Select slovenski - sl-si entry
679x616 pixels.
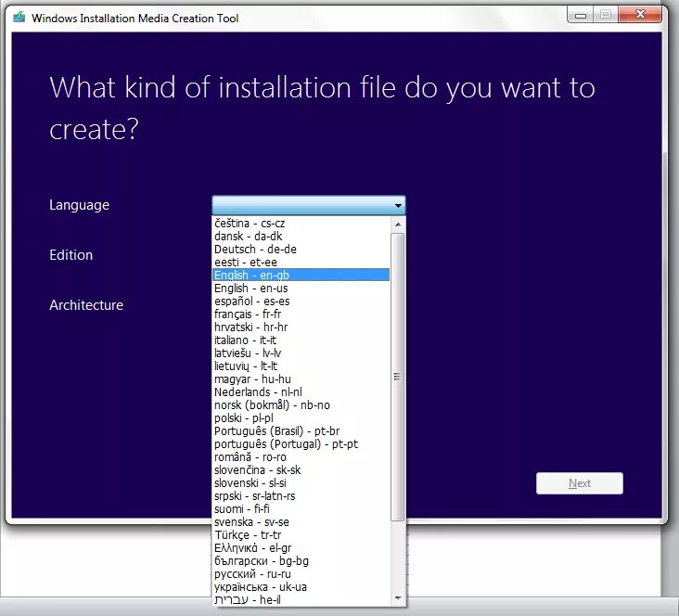[301, 483]
